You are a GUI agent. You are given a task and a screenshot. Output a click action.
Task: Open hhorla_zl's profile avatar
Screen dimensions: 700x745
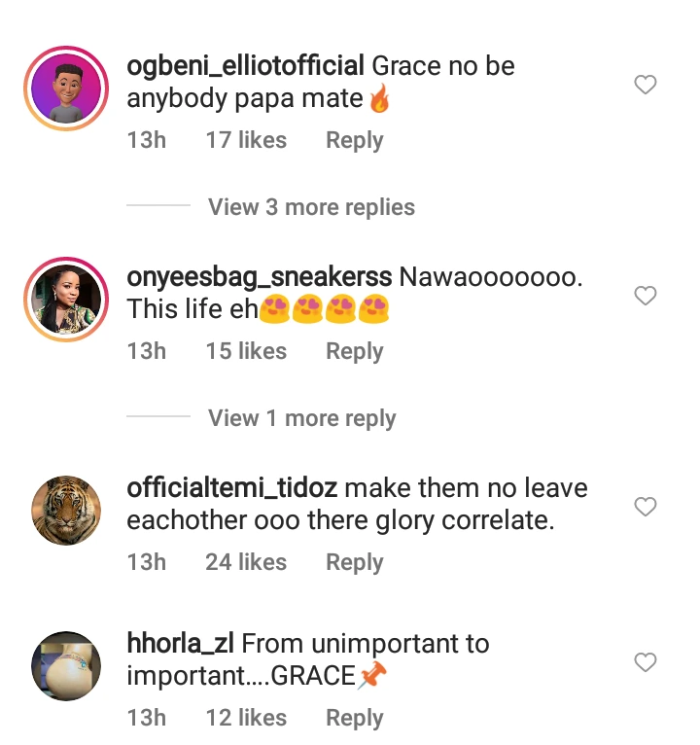(66, 666)
